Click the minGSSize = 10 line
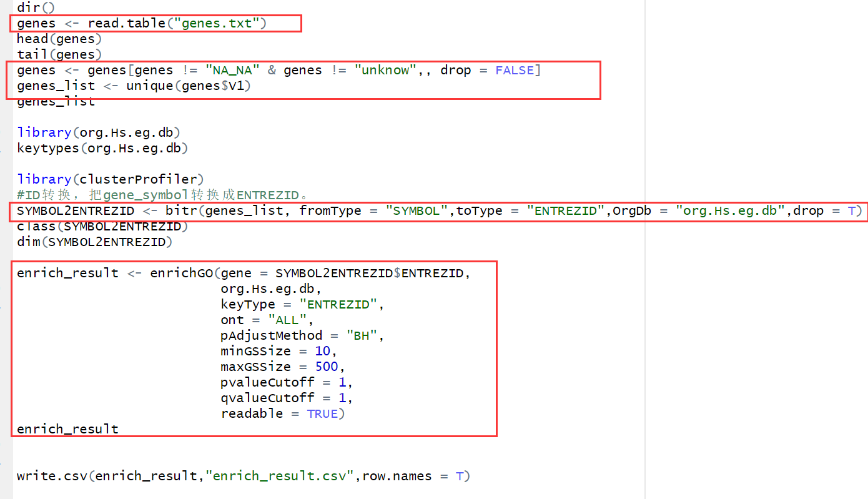The image size is (868, 499). pyautogui.click(x=279, y=351)
